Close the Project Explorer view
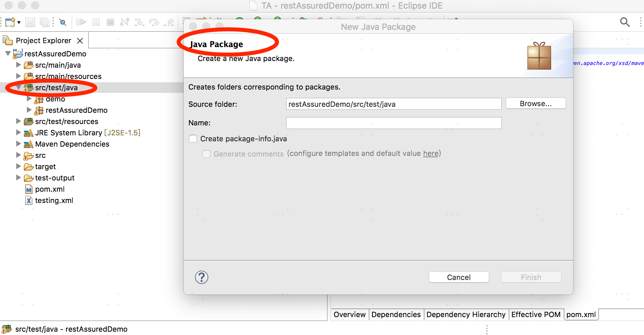 click(x=80, y=41)
